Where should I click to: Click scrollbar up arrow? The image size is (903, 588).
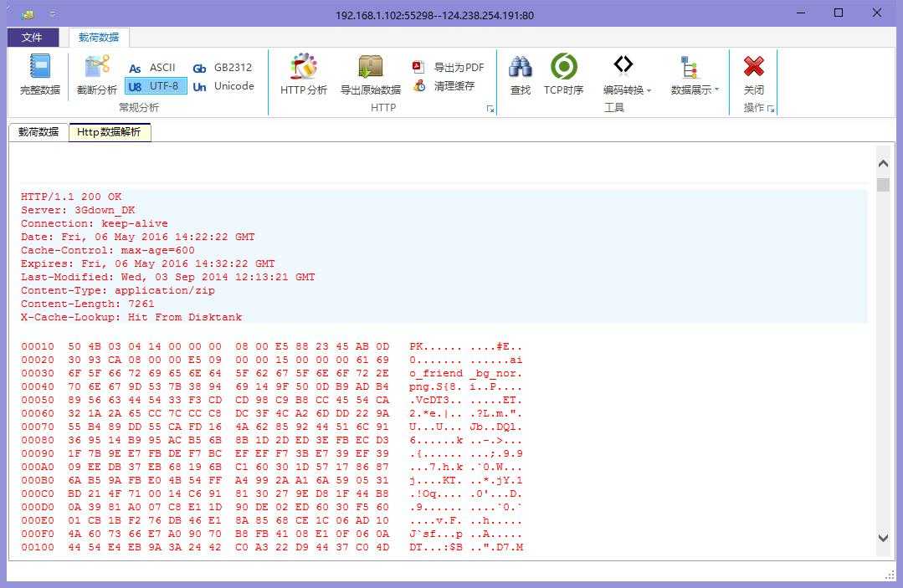pos(883,163)
